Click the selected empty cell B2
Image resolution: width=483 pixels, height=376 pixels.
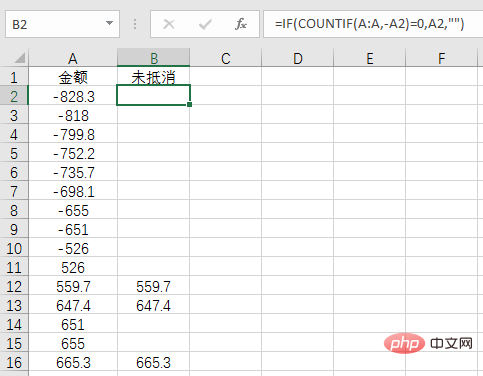(154, 95)
